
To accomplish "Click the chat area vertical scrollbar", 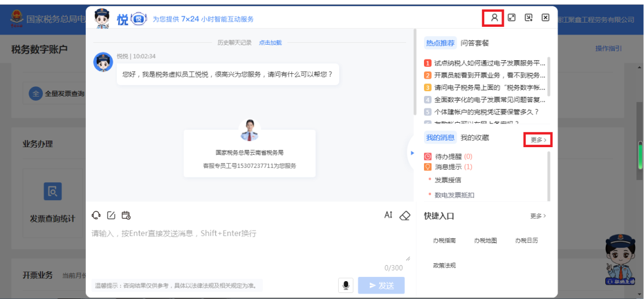I will (415, 72).
